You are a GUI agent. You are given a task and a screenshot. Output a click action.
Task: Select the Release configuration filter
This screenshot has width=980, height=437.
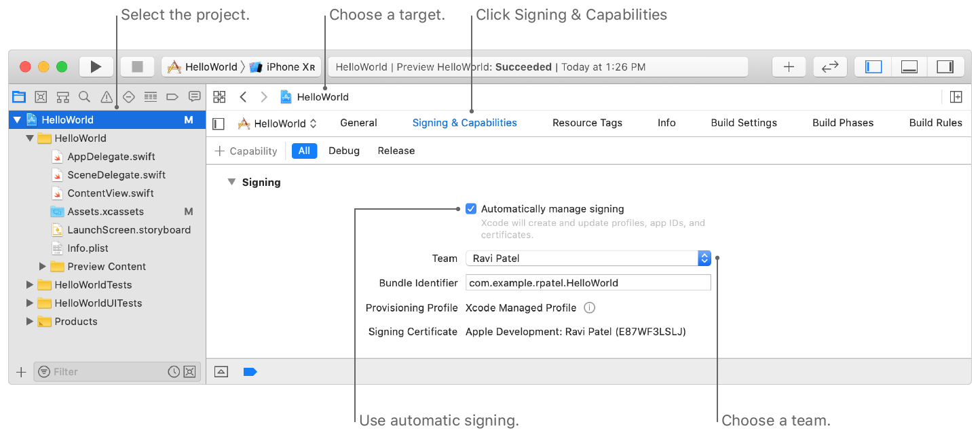[x=396, y=151]
